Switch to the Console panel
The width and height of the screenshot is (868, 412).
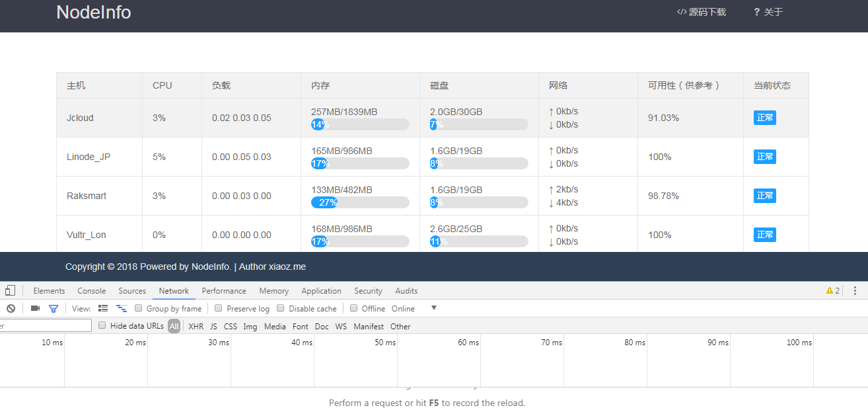tap(91, 290)
